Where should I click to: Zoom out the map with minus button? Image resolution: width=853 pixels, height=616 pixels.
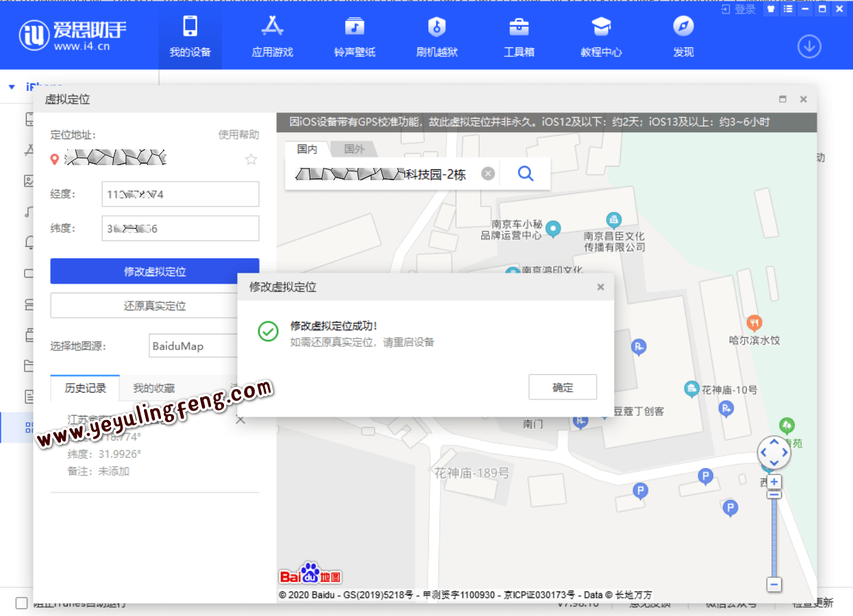click(x=774, y=584)
